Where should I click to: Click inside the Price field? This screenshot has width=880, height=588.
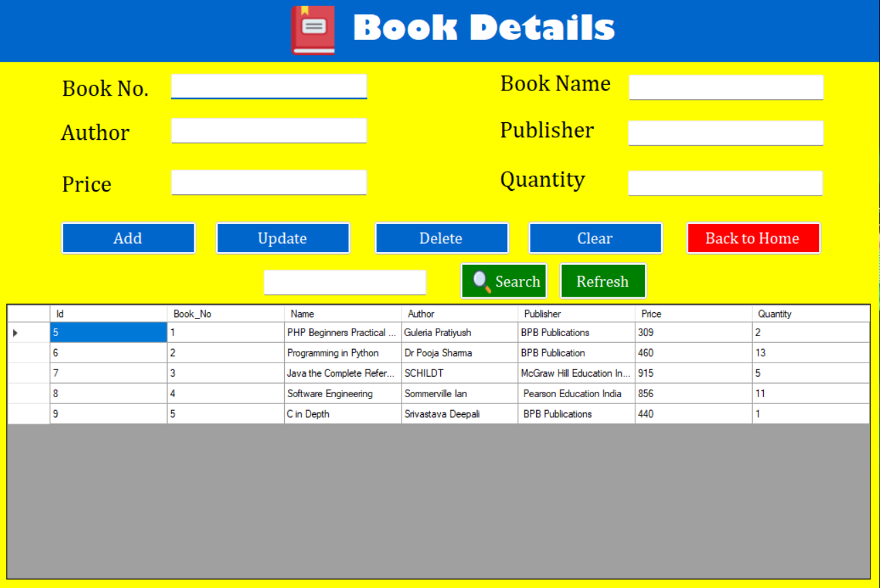pos(268,182)
